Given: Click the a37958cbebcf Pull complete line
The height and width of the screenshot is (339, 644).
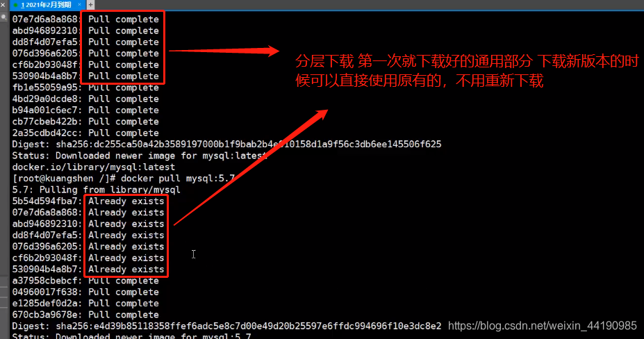Looking at the screenshot, I should (x=85, y=281).
